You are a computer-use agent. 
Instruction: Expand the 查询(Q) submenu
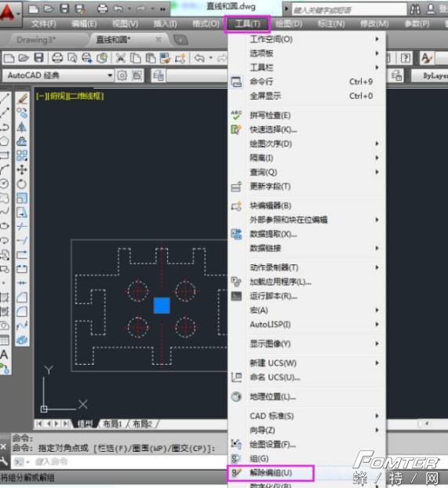307,172
